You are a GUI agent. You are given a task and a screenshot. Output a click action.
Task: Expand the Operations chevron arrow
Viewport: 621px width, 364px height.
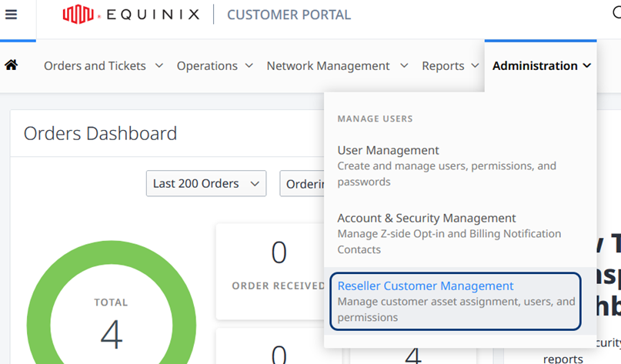pyautogui.click(x=249, y=65)
